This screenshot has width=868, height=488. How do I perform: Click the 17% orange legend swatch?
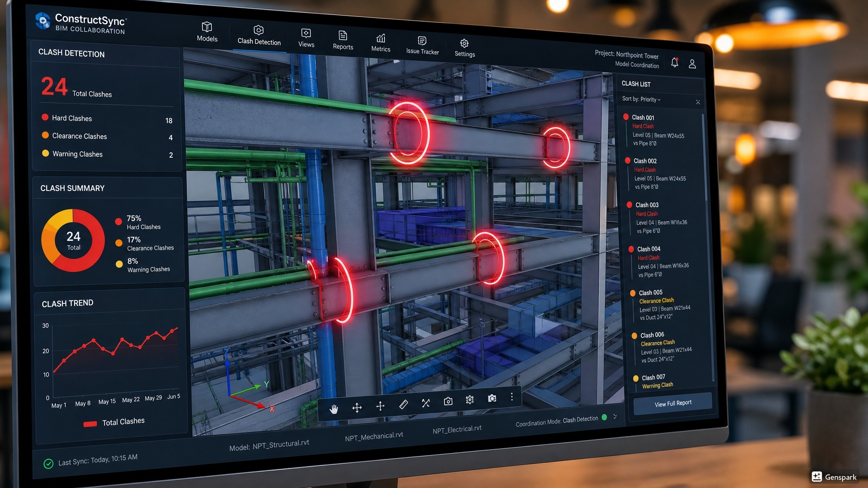[119, 243]
